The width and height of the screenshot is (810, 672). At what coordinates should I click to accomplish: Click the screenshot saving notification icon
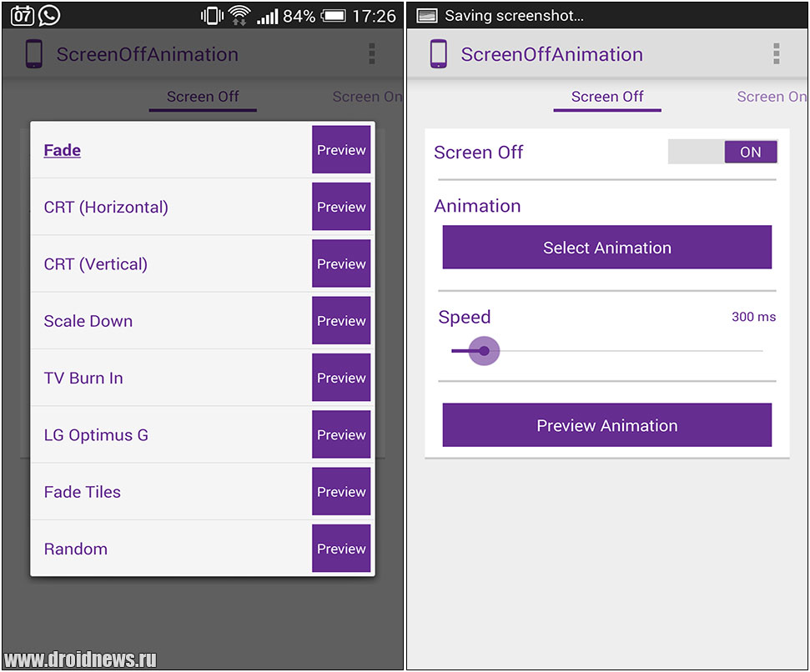pyautogui.click(x=427, y=16)
